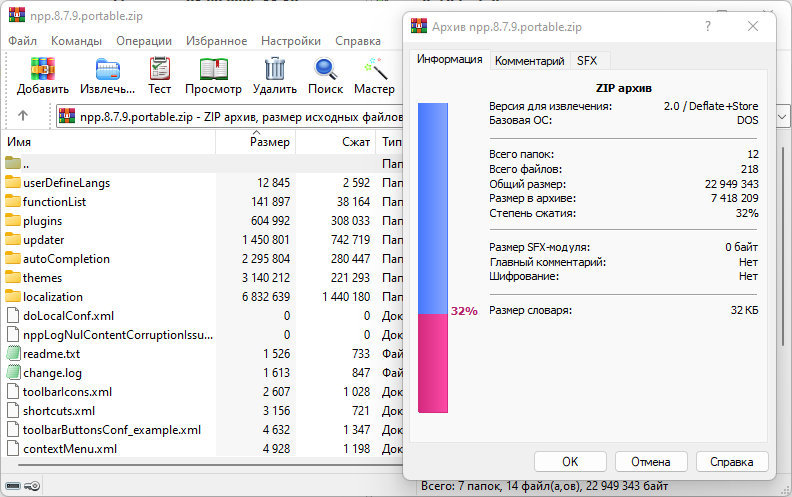Image resolution: width=792 pixels, height=497 pixels.
Task: Select the plugins folder icon
Action: click(x=13, y=220)
